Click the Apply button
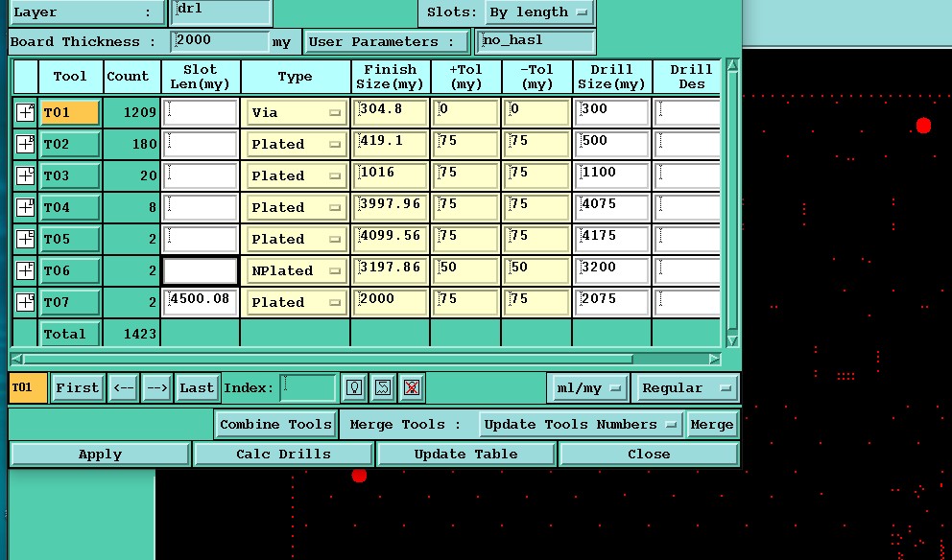The height and width of the screenshot is (560, 952). pos(100,455)
